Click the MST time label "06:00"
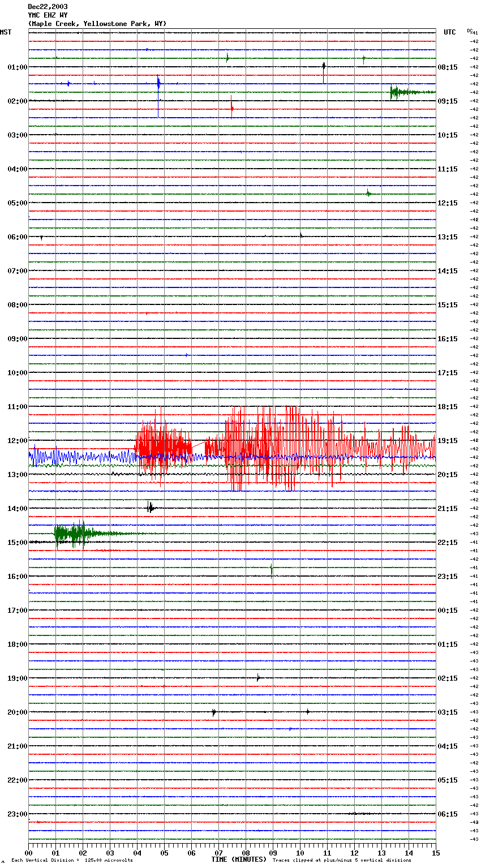The image size is (481, 868). [18, 237]
